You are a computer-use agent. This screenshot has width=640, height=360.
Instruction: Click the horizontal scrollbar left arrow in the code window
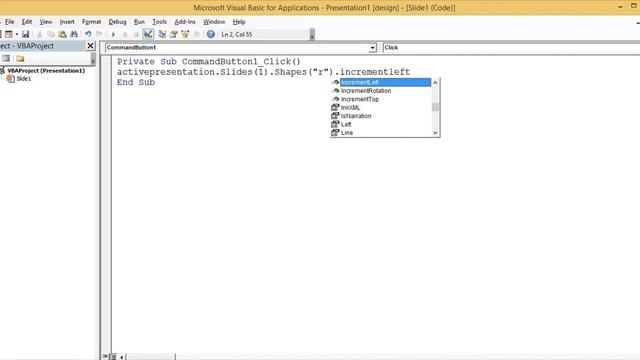tap(122, 357)
